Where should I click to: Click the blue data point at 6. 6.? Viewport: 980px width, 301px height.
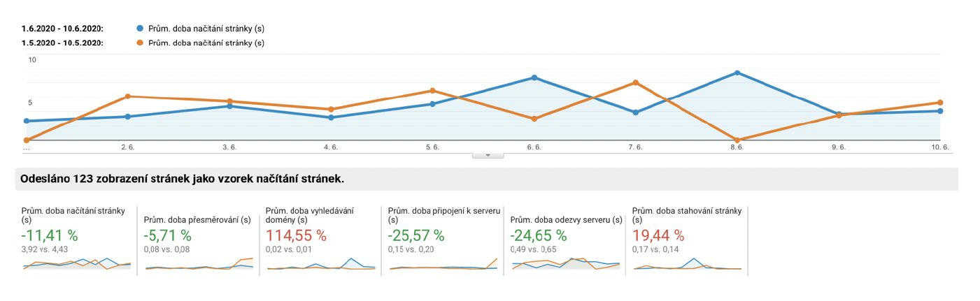[534, 78]
